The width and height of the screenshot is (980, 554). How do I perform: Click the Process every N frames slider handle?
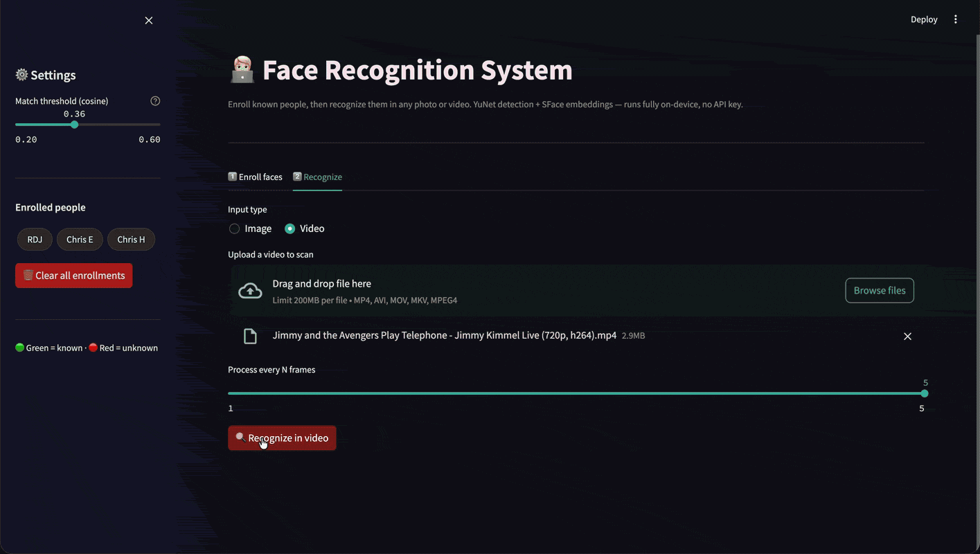(x=924, y=393)
